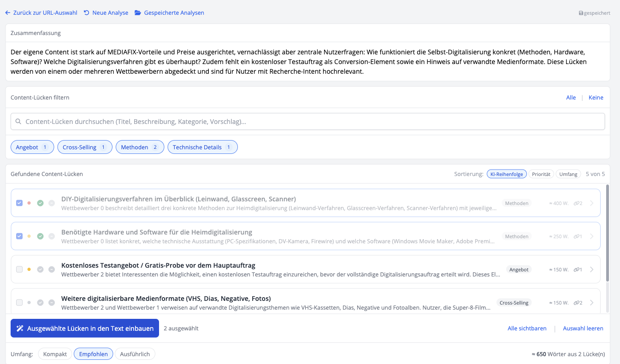Toggle the Cross-Selling category filter chip
The width and height of the screenshot is (620, 364).
[85, 147]
